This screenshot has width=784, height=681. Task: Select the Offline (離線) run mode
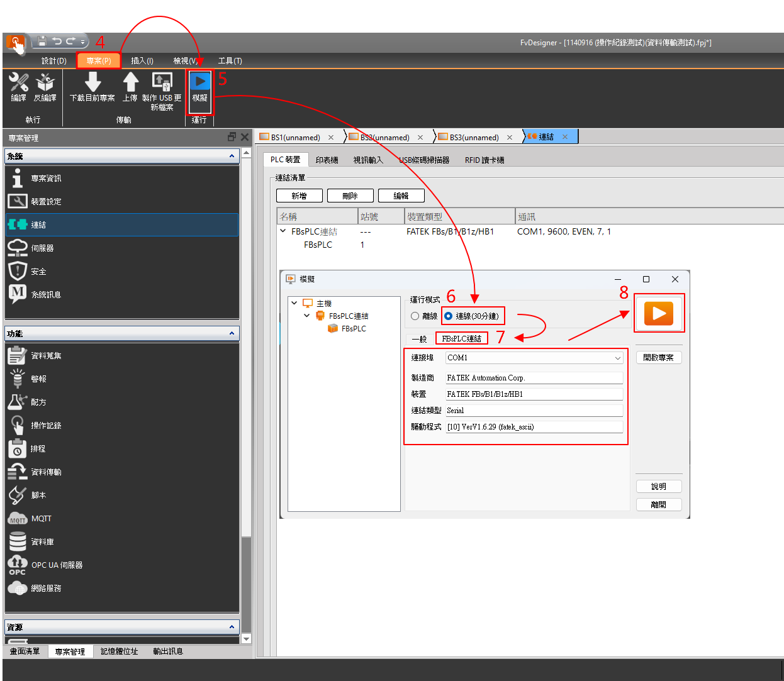(x=415, y=316)
